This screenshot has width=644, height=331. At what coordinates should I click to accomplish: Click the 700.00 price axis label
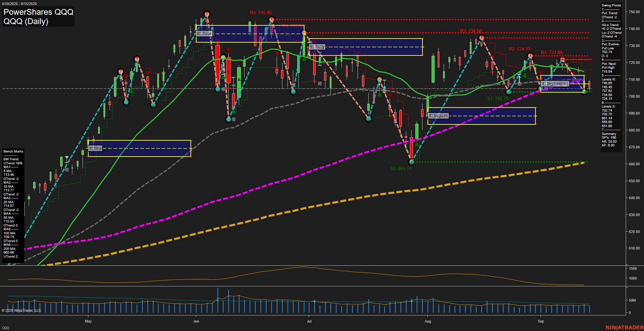[x=634, y=96]
